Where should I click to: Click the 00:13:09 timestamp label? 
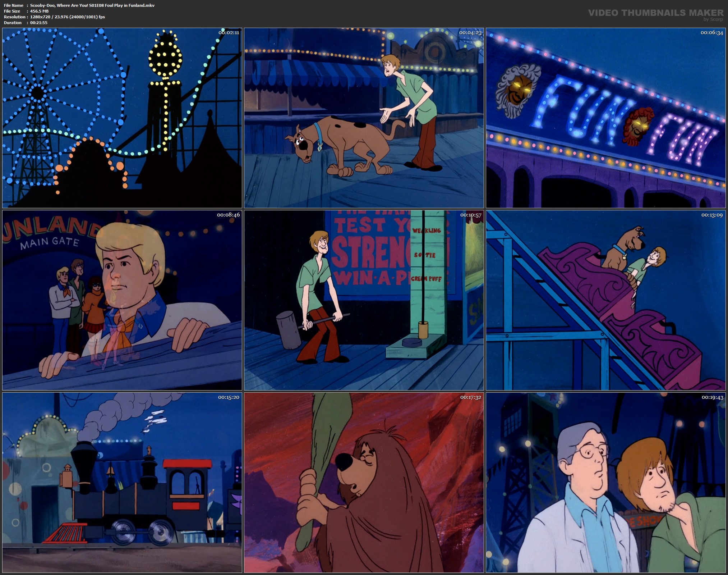712,215
